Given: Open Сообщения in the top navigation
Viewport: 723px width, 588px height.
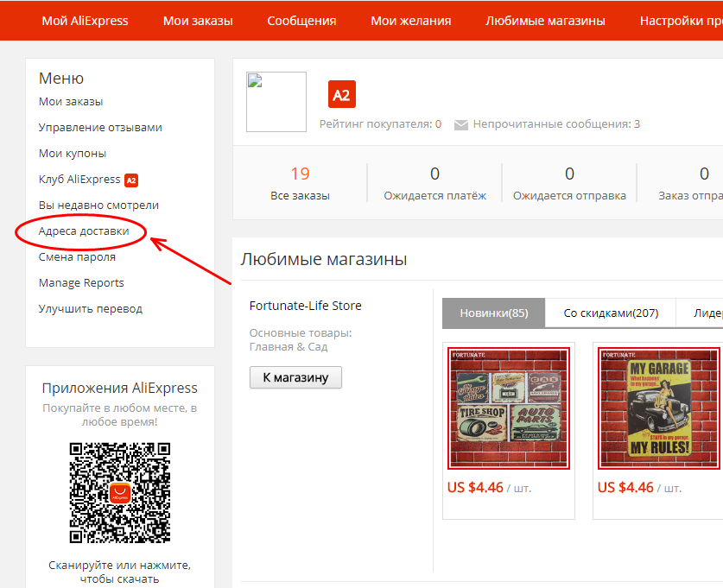Looking at the screenshot, I should [301, 21].
